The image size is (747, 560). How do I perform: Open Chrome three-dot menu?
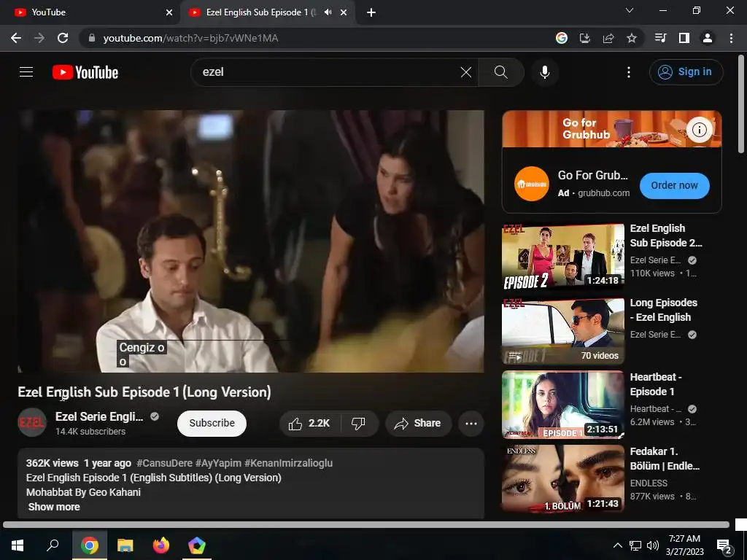[x=731, y=38]
